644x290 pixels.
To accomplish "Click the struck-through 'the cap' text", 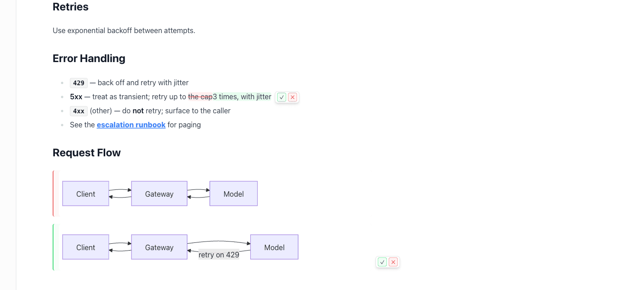I will [x=200, y=97].
